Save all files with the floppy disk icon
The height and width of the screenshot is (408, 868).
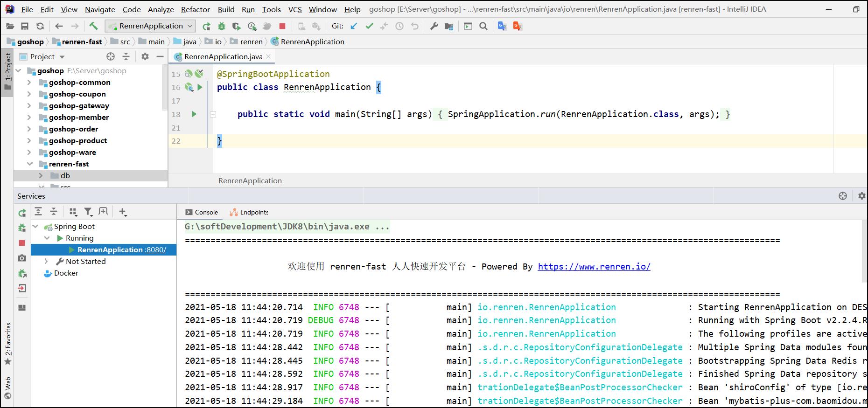(x=25, y=26)
